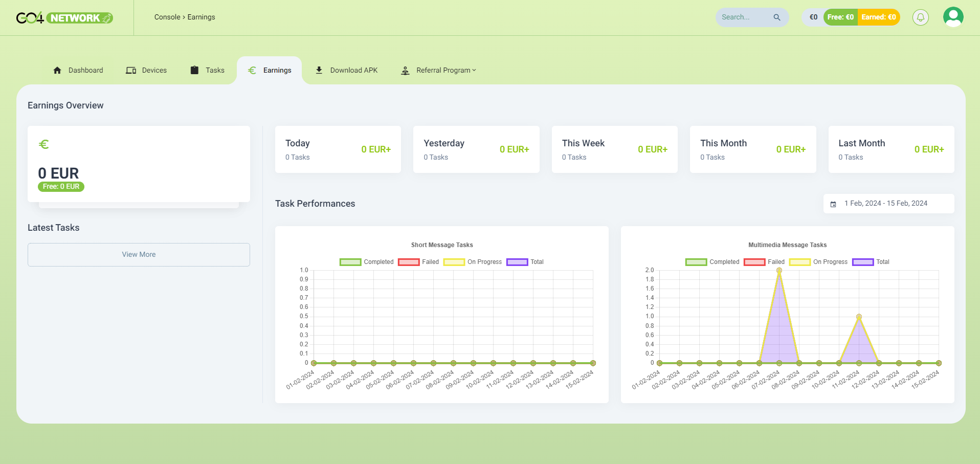
Task: Click the green Completed swatch, Short Message chart
Action: (x=350, y=262)
